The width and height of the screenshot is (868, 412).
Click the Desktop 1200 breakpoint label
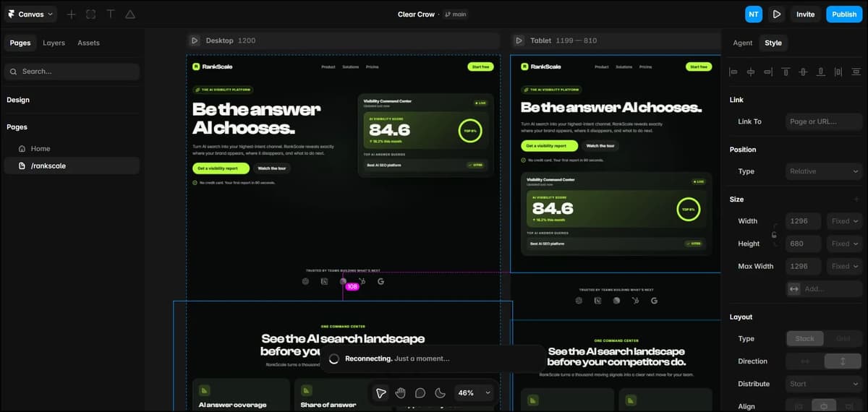[231, 40]
